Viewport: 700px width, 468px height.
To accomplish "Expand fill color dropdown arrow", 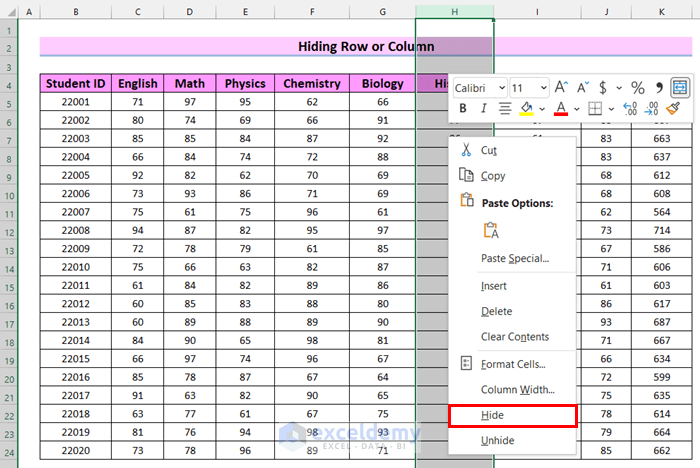I will (542, 109).
